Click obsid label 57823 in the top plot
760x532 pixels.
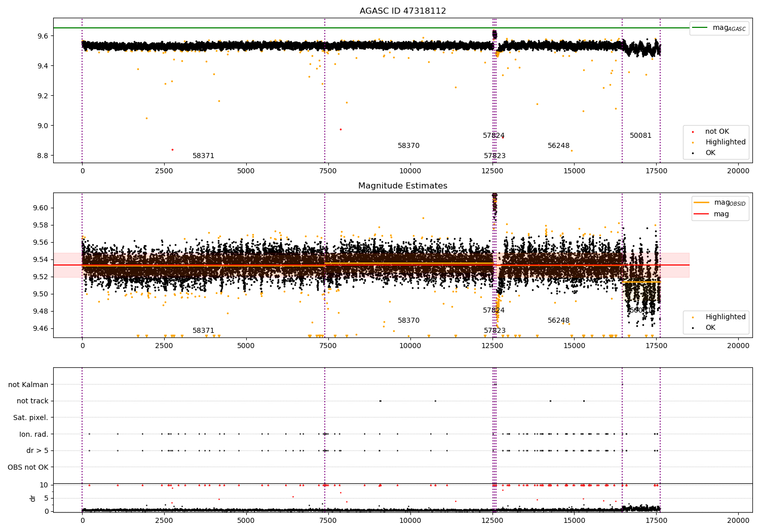tap(495, 156)
